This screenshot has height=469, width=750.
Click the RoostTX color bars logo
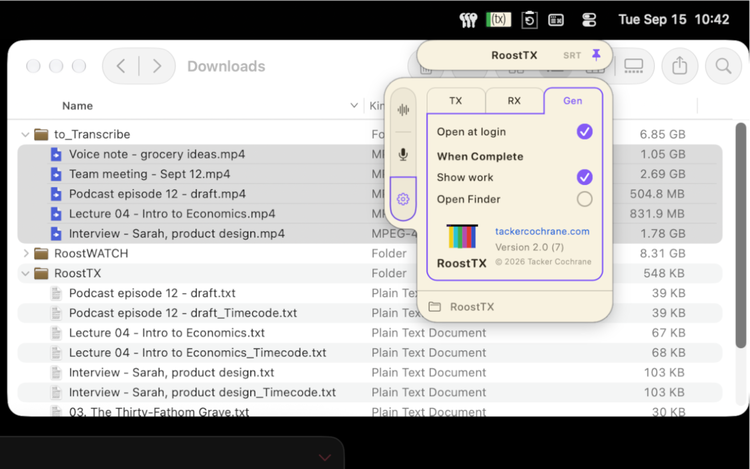coord(462,236)
